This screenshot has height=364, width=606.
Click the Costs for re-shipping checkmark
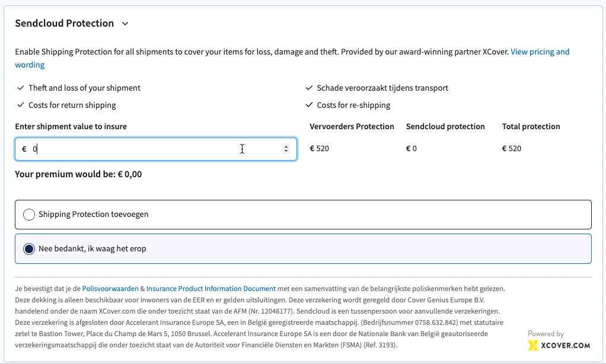(309, 105)
